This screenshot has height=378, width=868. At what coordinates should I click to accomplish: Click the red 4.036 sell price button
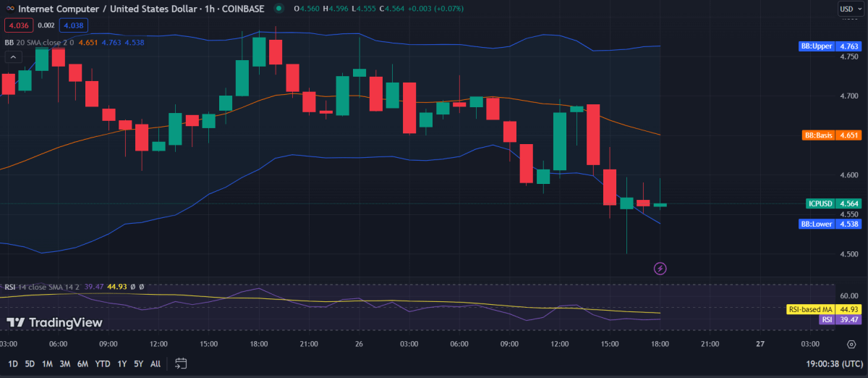pyautogui.click(x=17, y=26)
